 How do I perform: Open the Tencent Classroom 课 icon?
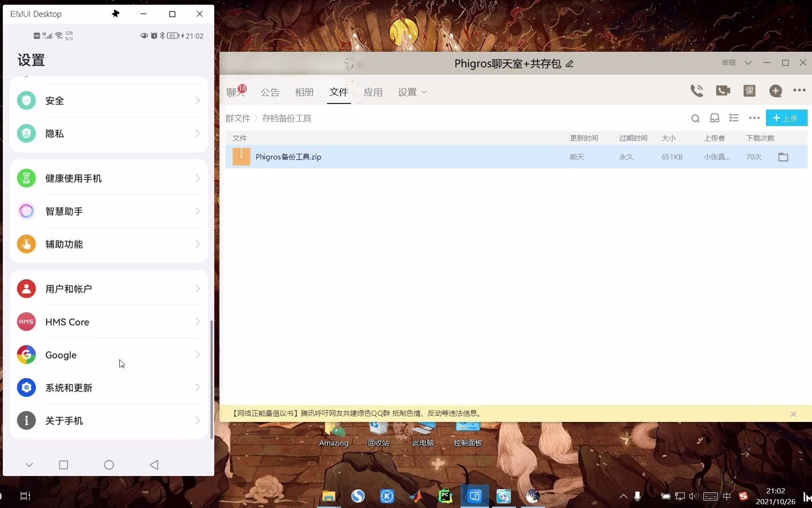749,91
